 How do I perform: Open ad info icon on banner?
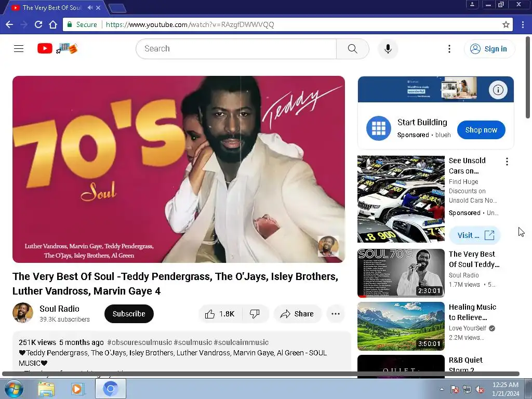tap(498, 90)
